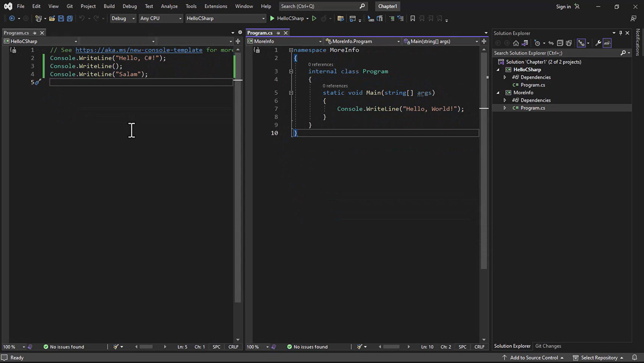Click the Save All toolbar icon
644x363 pixels.
(x=70, y=18)
